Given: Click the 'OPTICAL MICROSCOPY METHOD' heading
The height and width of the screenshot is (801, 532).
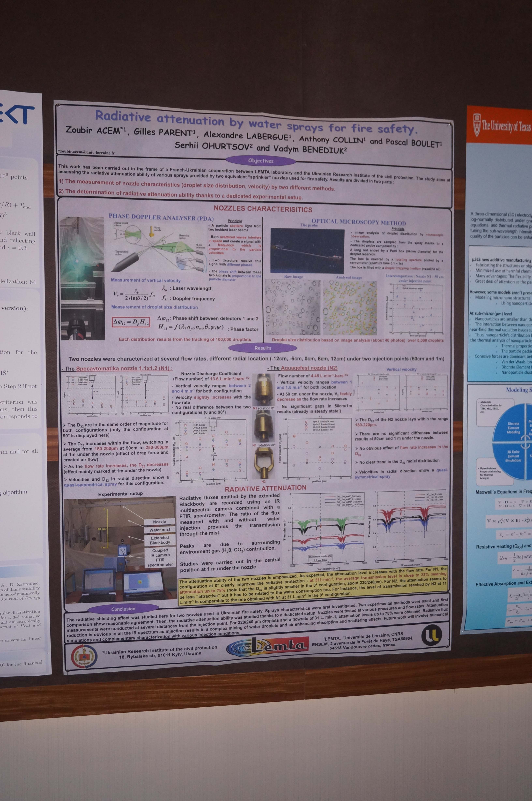Looking at the screenshot, I should pyautogui.click(x=358, y=223).
